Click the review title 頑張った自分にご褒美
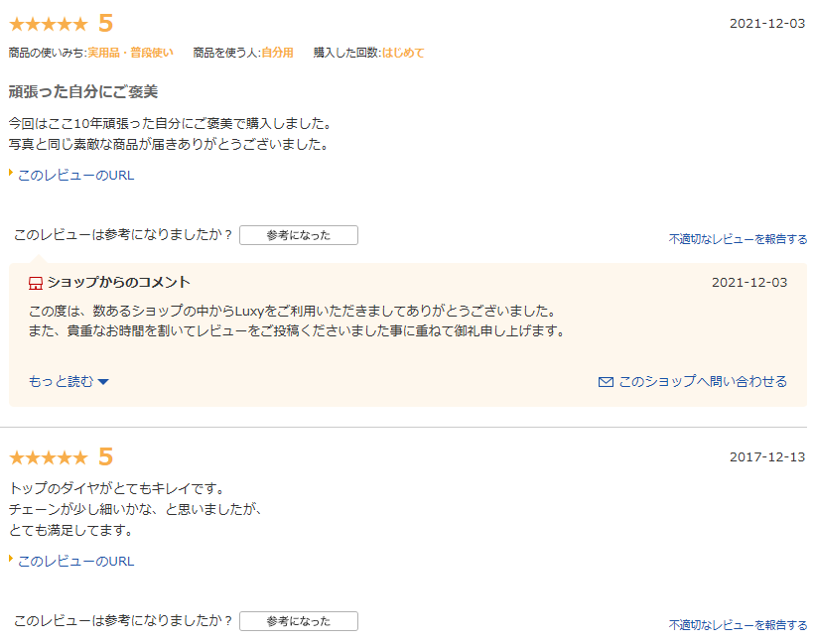This screenshot has height=644, width=815. click(83, 92)
